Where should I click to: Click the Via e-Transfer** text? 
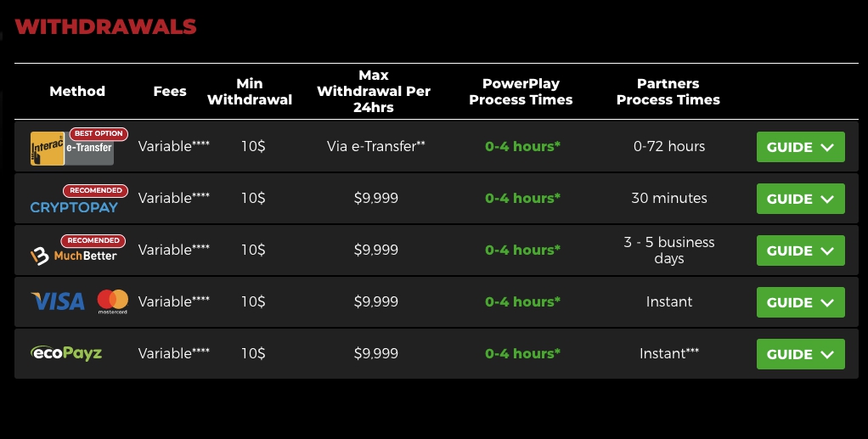(x=376, y=146)
